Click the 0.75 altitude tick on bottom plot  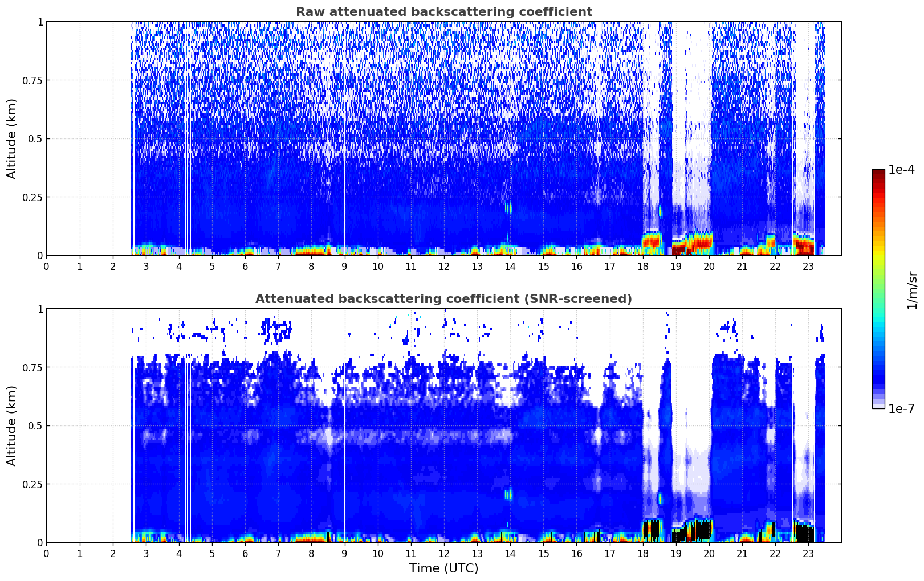(32, 367)
